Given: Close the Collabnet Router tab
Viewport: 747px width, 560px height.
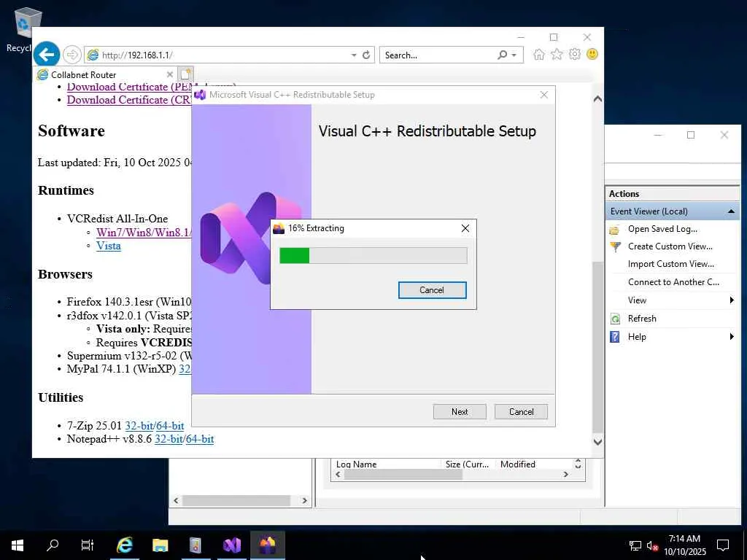Looking at the screenshot, I should [x=169, y=74].
